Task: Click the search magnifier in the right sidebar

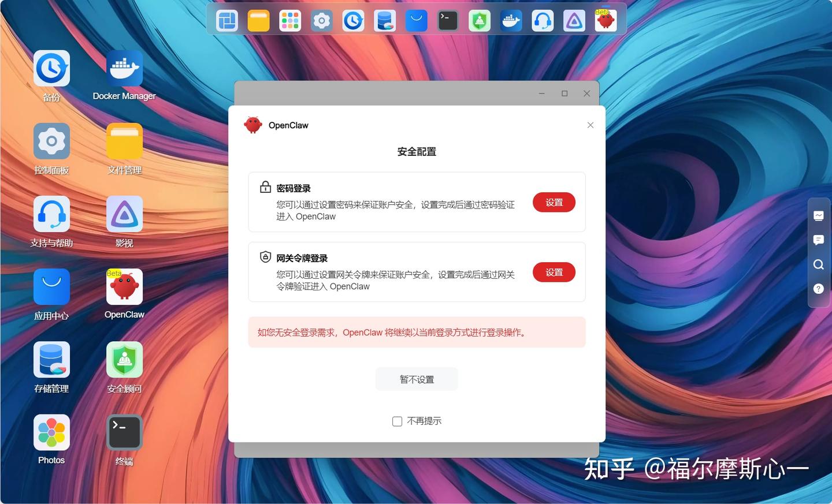Action: click(x=819, y=264)
